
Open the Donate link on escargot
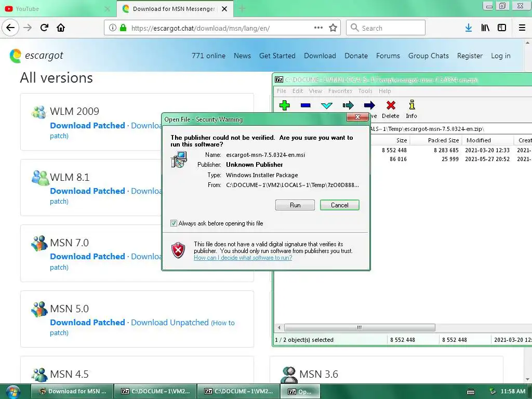point(356,56)
